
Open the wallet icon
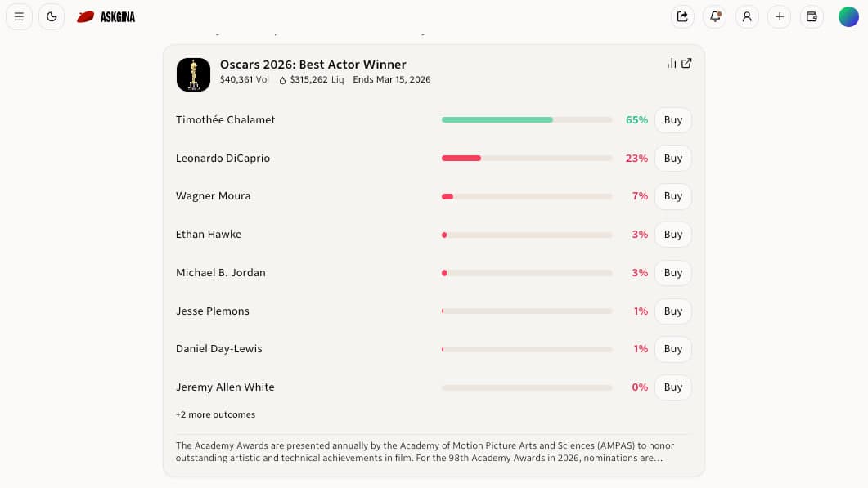tap(812, 16)
